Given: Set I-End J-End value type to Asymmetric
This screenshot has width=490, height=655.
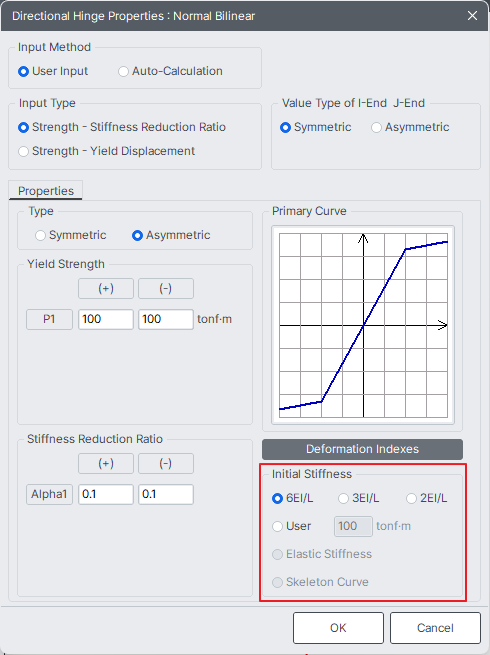Looking at the screenshot, I should (x=410, y=127).
